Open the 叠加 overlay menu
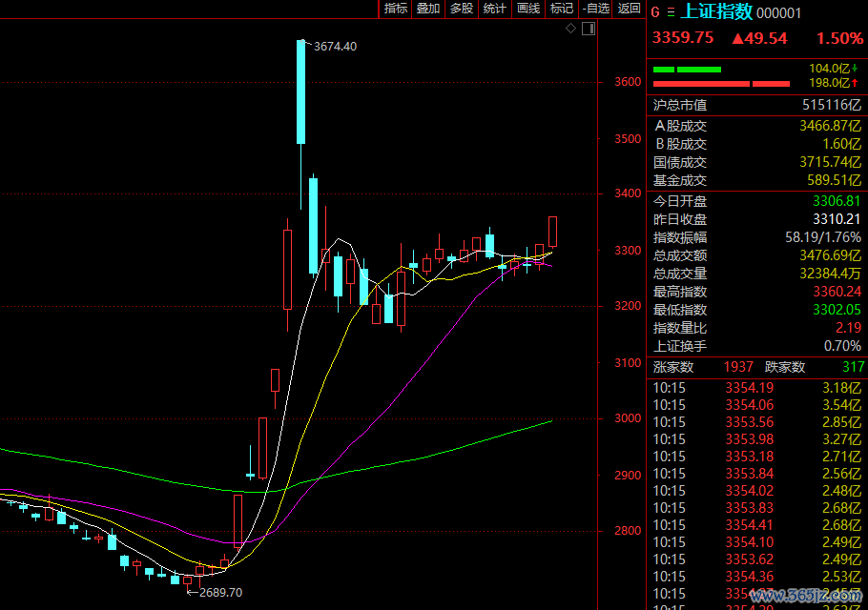The height and width of the screenshot is (610, 868). click(428, 9)
